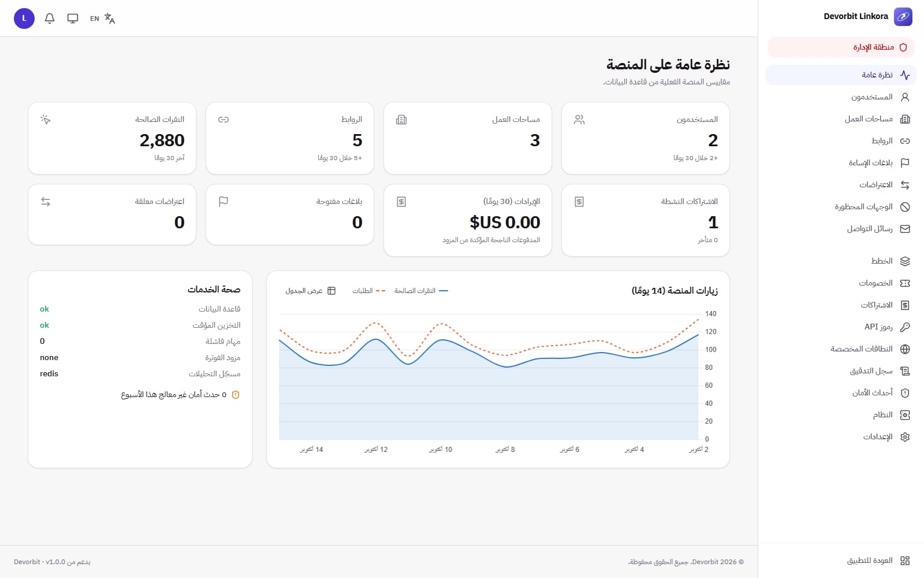Screen dimensions: 924x578
Task: Open المستخدمون users page in sidebar
Action: click(x=841, y=97)
